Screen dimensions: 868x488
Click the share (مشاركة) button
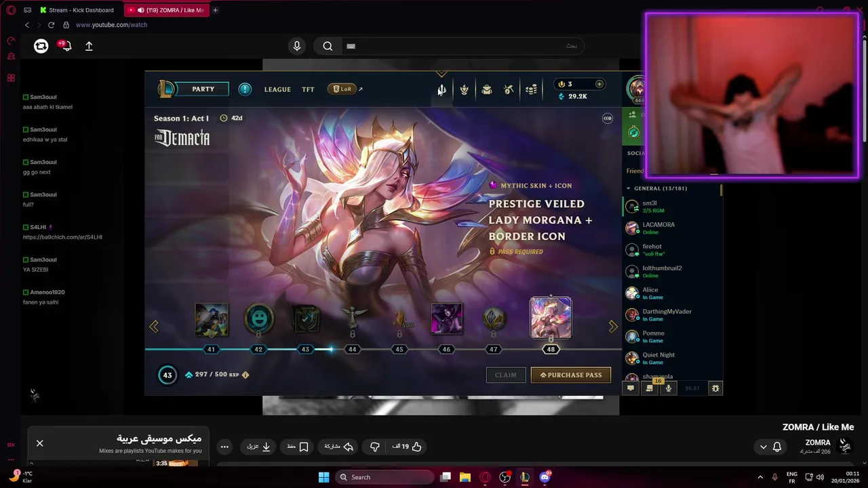(339, 447)
